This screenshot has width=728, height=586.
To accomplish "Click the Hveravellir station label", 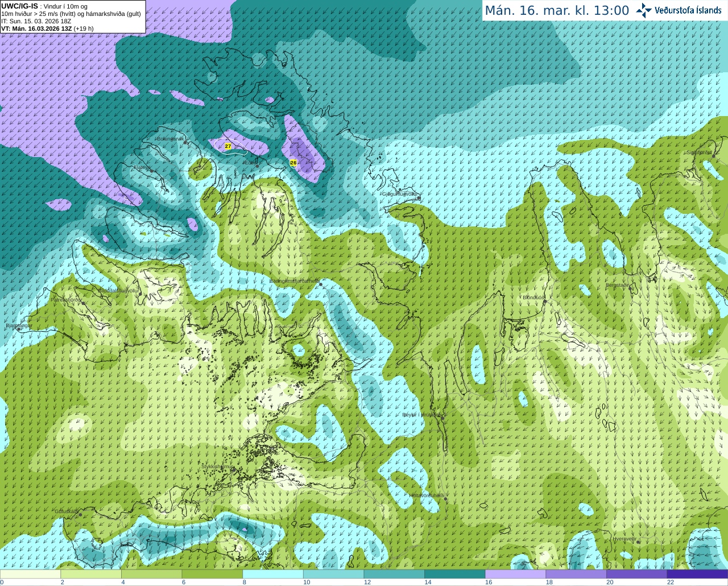I will [x=624, y=538].
